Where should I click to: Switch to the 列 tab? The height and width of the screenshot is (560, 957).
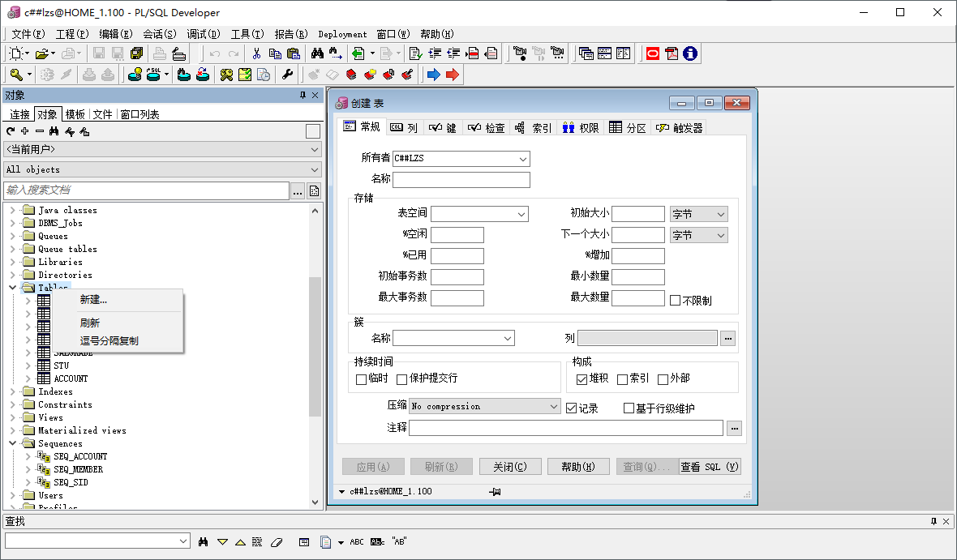point(404,127)
